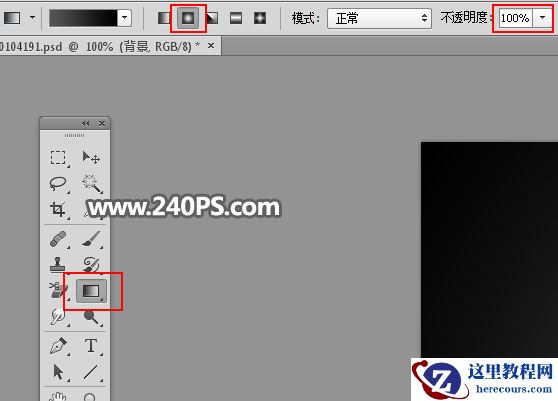558x401 pixels.
Task: Open the gradient editor via gradient preview
Action: [83, 18]
